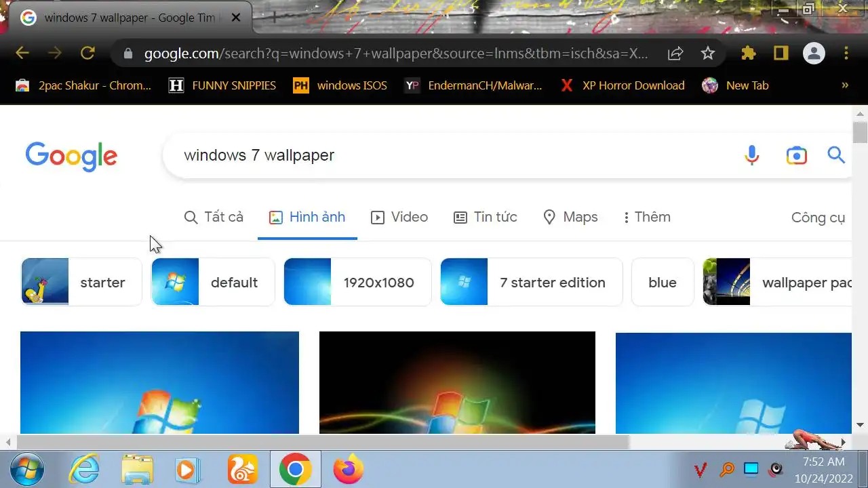Click the vertical scrollbar thumb

(x=860, y=133)
